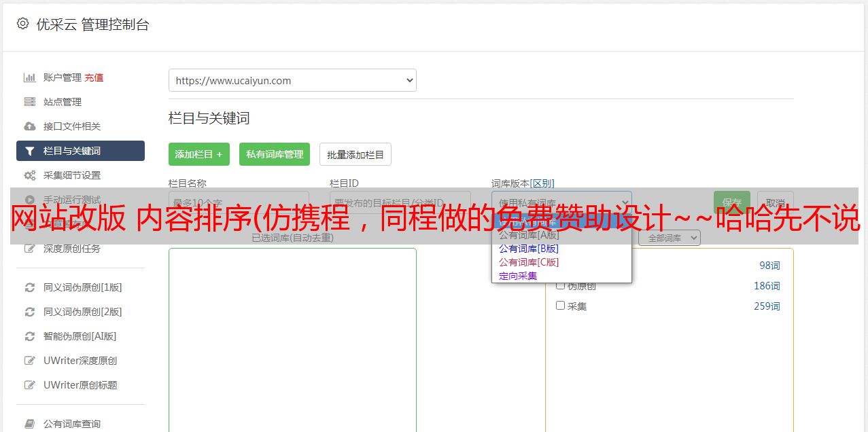
Task: Open the site URL dropdown showing ucaiyun.com
Action: [292, 80]
